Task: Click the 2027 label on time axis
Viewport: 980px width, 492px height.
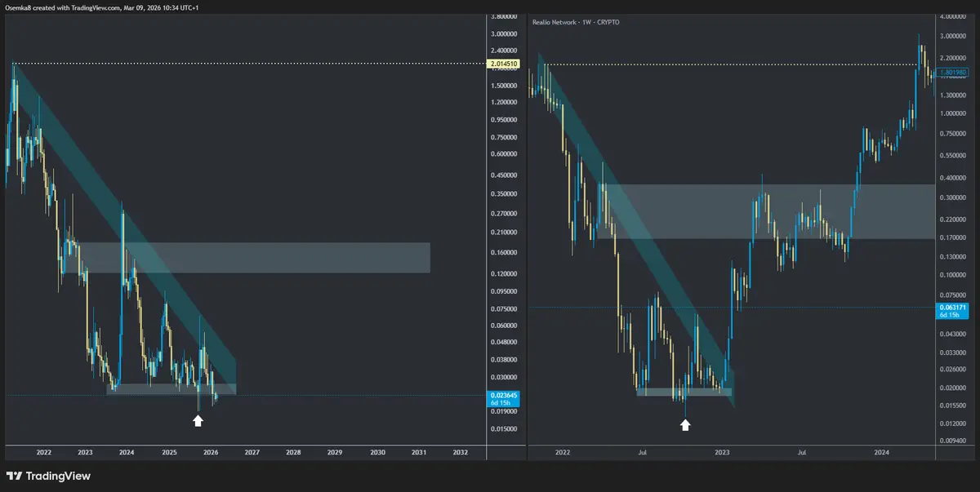Action: 252,452
